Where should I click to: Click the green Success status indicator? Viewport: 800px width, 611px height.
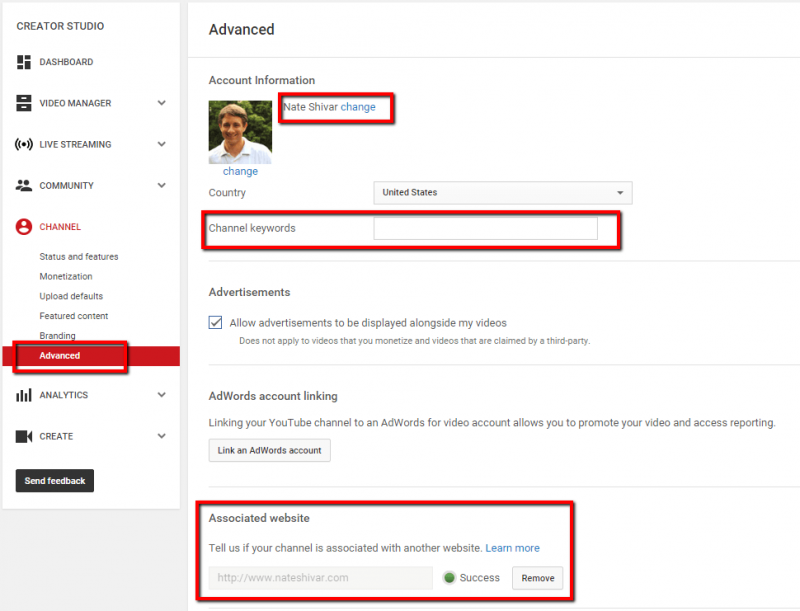(x=449, y=578)
